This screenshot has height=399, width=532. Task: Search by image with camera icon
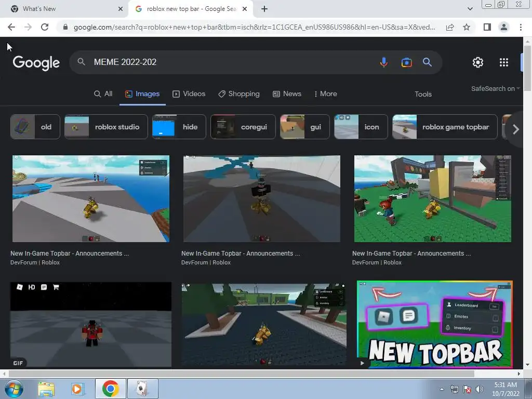[406, 62]
